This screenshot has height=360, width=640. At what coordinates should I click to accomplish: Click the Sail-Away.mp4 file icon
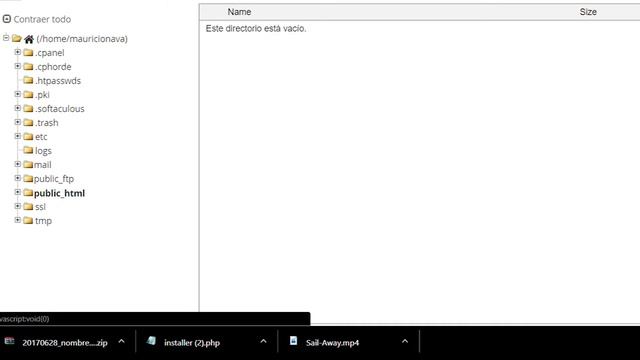pos(293,341)
